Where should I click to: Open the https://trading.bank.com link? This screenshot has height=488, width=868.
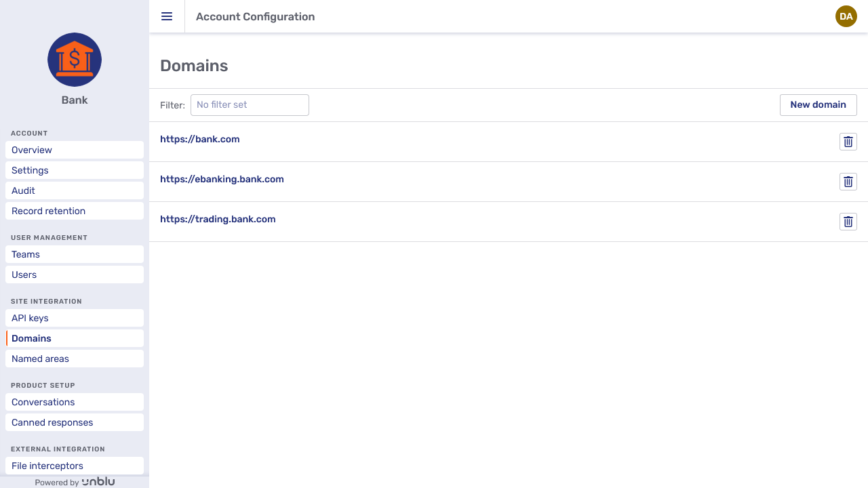pyautogui.click(x=218, y=219)
